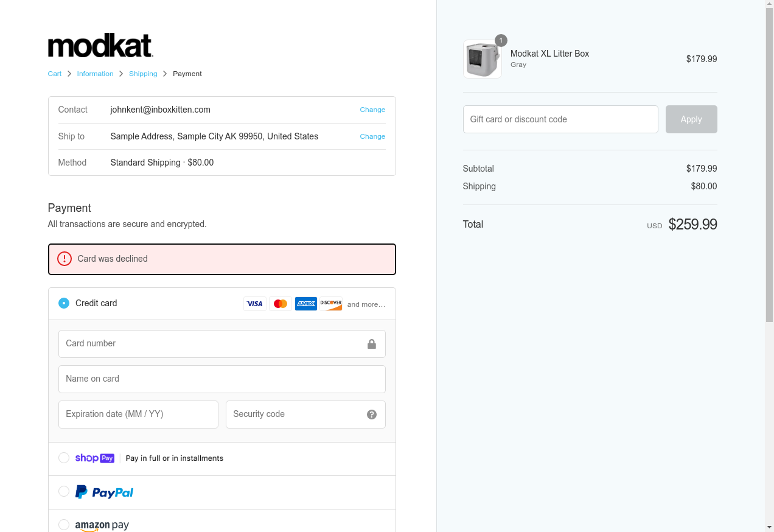The width and height of the screenshot is (774, 532).
Task: Click the security code help icon
Action: tap(372, 415)
